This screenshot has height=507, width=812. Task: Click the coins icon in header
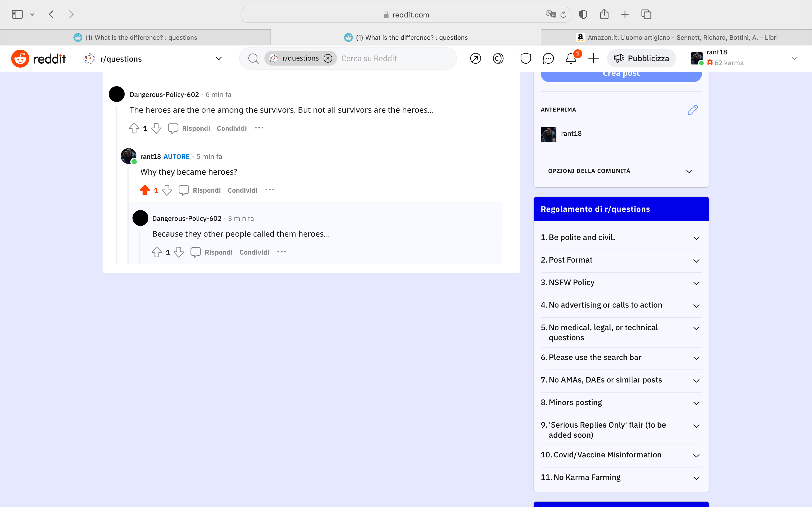tap(498, 59)
